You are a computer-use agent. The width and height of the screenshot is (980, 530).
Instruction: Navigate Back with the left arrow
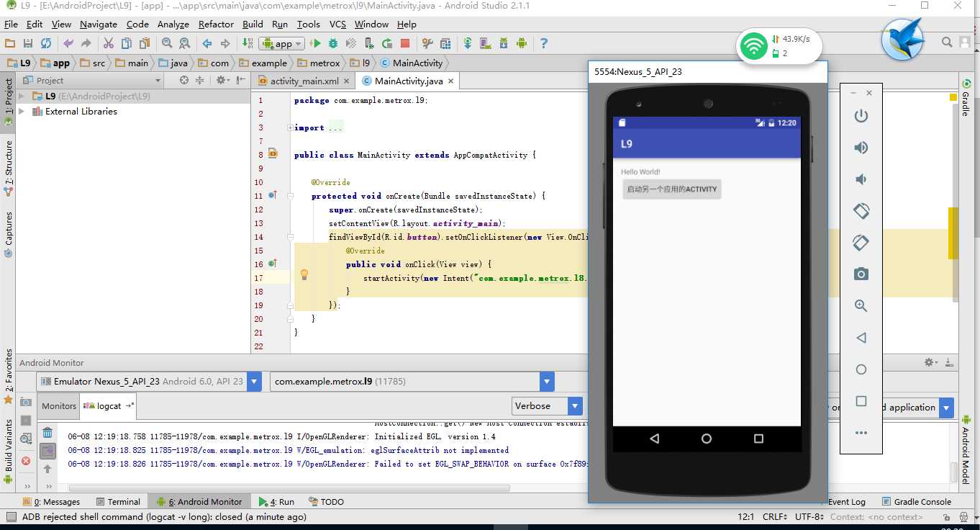(207, 43)
